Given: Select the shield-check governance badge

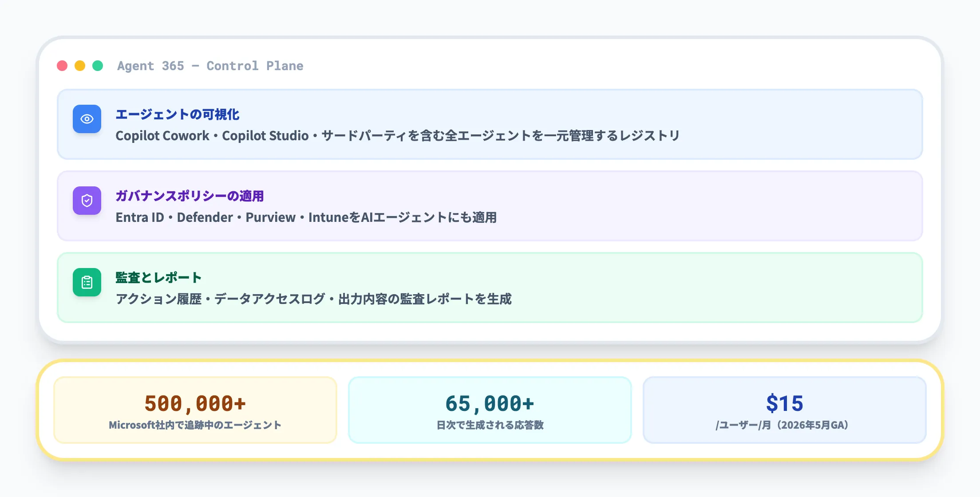Looking at the screenshot, I should point(87,201).
